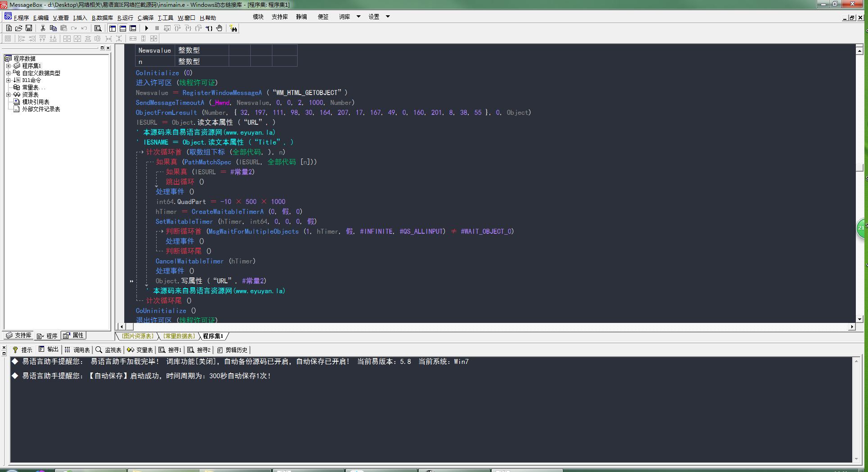Expand the 自定义数据类型 tree node
Viewport: 868px width, 472px height.
coord(8,73)
